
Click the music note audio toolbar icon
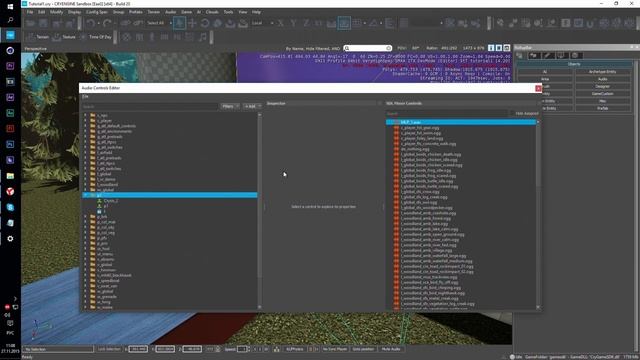click(x=202, y=37)
